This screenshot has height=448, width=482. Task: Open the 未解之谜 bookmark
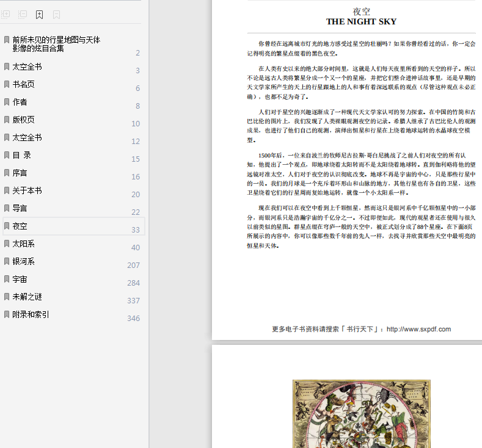tap(73, 297)
